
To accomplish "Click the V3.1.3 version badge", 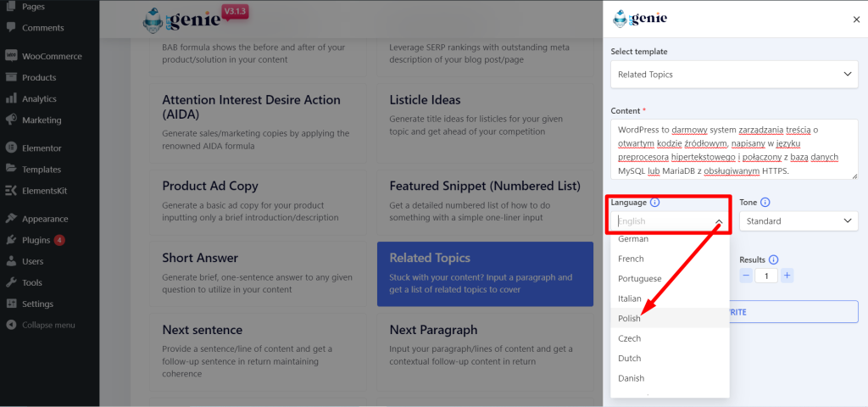I will [236, 12].
